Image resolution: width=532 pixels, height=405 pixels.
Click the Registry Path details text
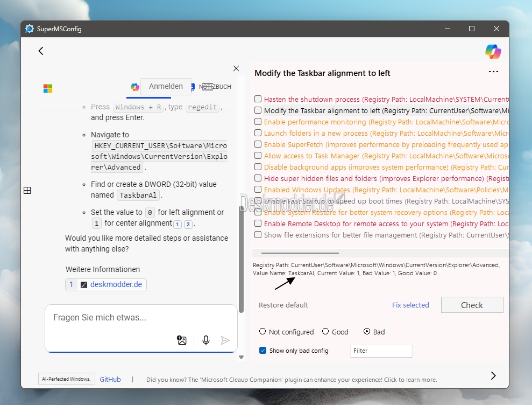point(376,269)
